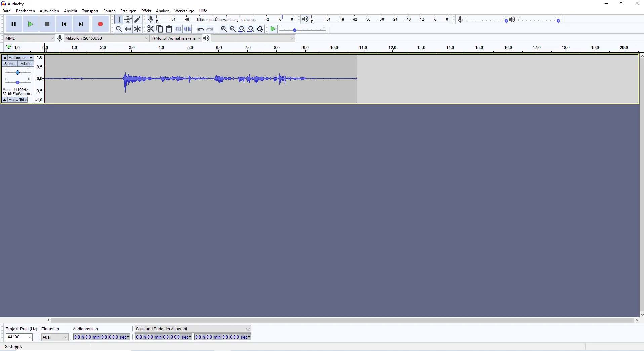Close the Audiospur track with X

(5, 58)
